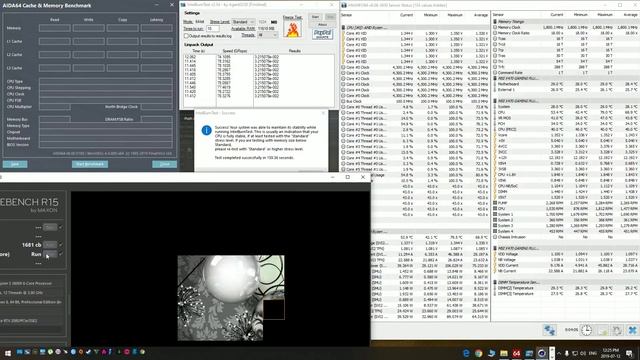Click the HWiNFO blue X close-sensors icon

(x=632, y=330)
